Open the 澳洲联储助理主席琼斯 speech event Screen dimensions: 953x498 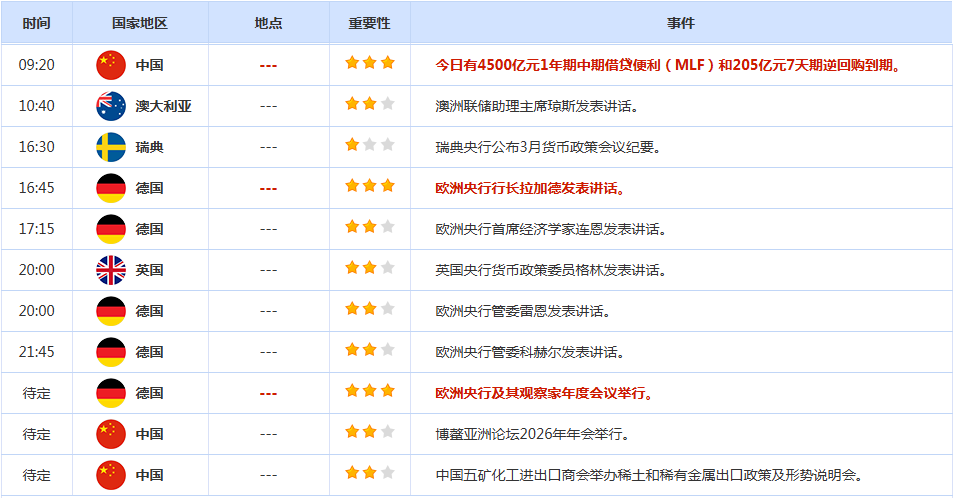pyautogui.click(x=537, y=106)
